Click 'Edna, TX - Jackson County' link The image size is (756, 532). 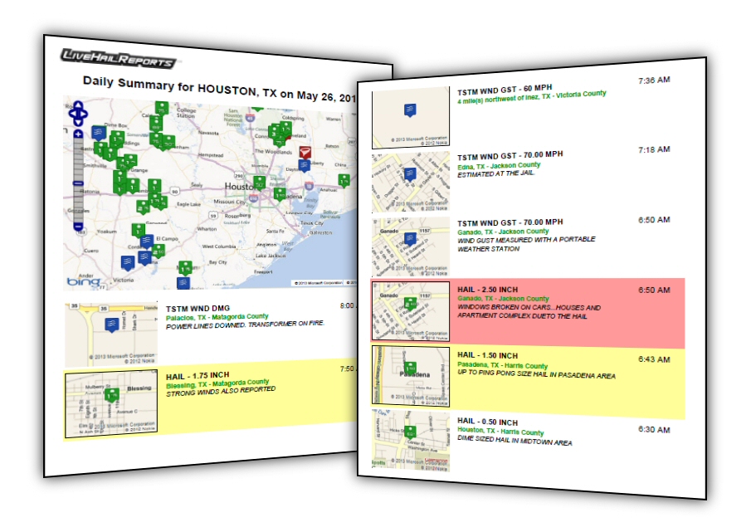[x=499, y=165]
